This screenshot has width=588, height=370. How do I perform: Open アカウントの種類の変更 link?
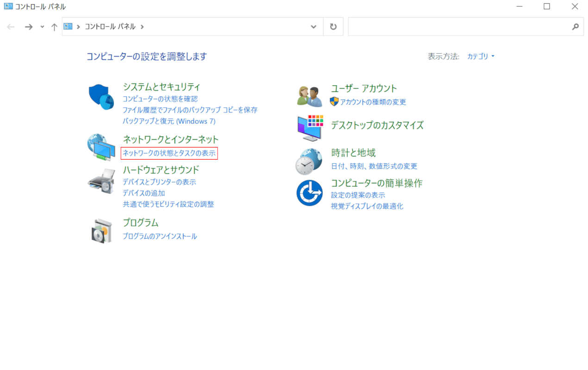coord(373,102)
